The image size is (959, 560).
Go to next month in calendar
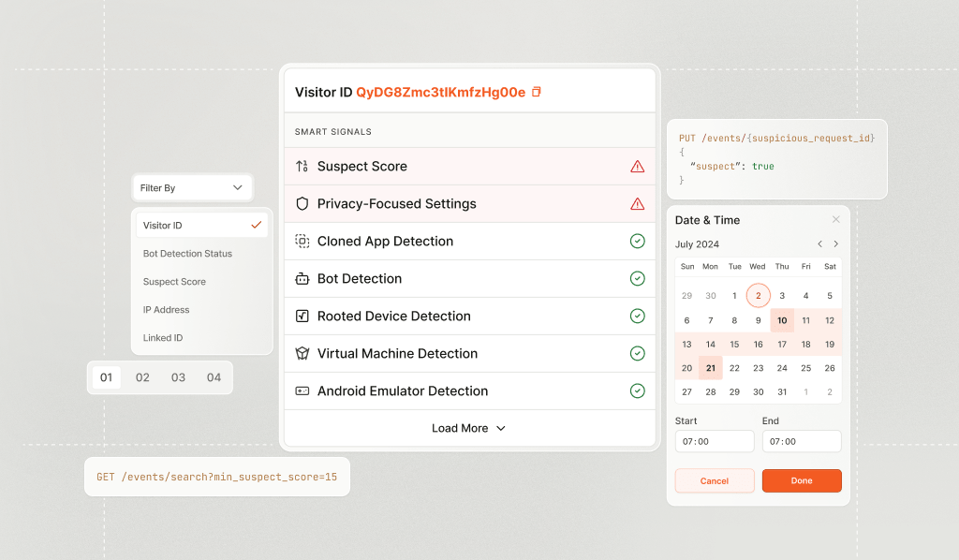coord(836,244)
